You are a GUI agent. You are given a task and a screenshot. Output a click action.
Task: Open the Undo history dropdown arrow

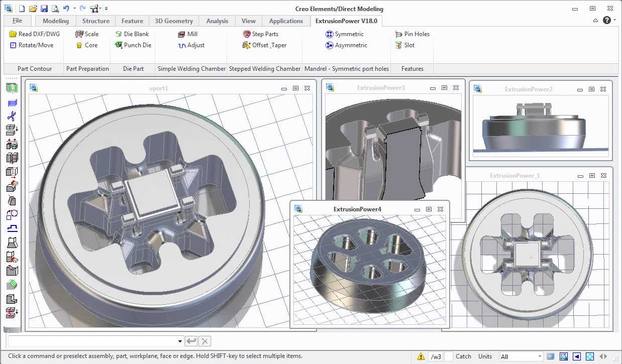[74, 9]
